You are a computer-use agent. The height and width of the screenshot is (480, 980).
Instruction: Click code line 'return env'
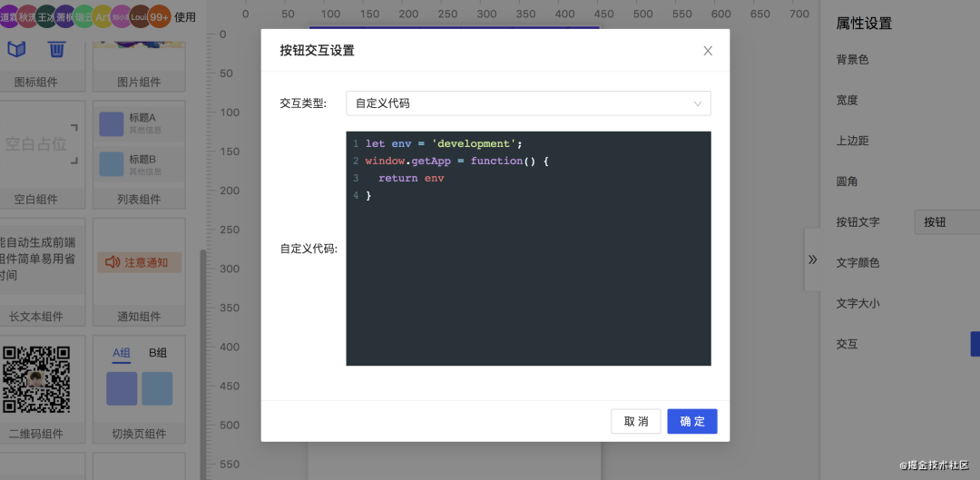coord(411,178)
